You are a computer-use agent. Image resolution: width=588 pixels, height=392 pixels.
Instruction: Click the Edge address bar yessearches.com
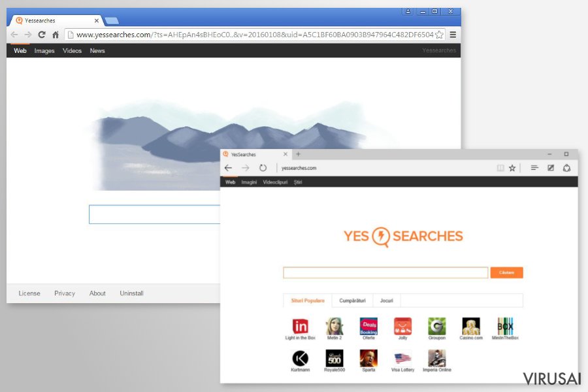click(299, 168)
